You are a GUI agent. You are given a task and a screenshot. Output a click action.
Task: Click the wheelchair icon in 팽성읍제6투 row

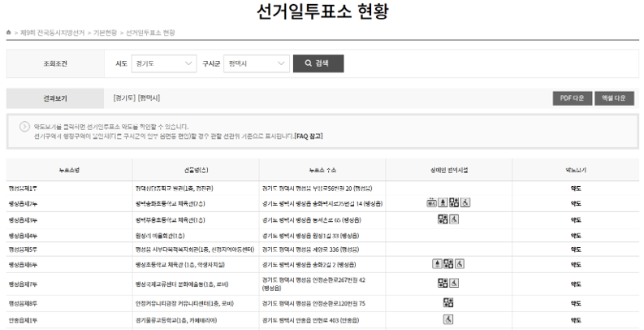(460, 264)
